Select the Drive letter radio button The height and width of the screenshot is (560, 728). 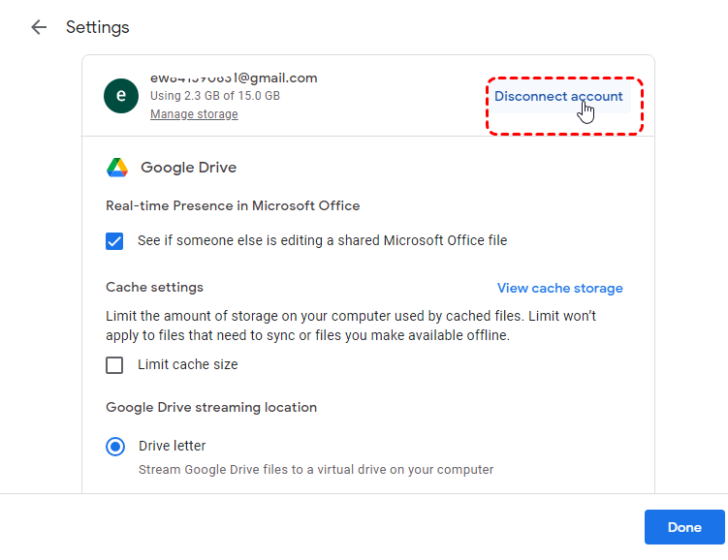(115, 447)
